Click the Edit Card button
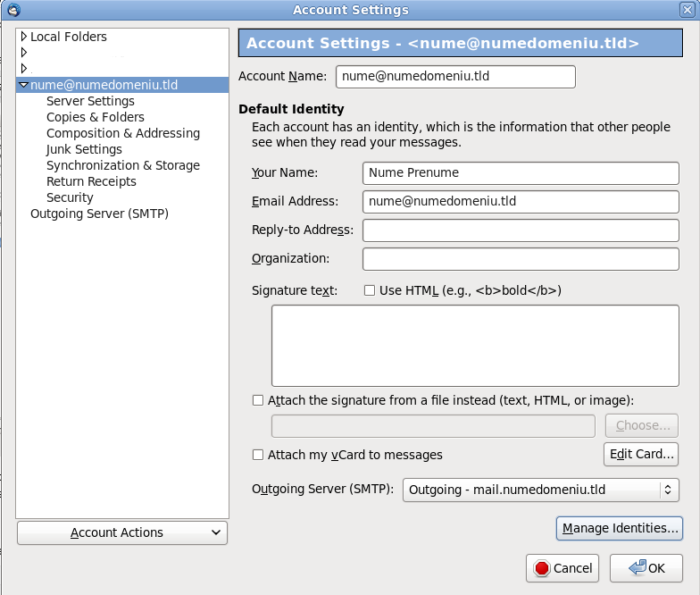This screenshot has width=700, height=595. click(x=641, y=454)
